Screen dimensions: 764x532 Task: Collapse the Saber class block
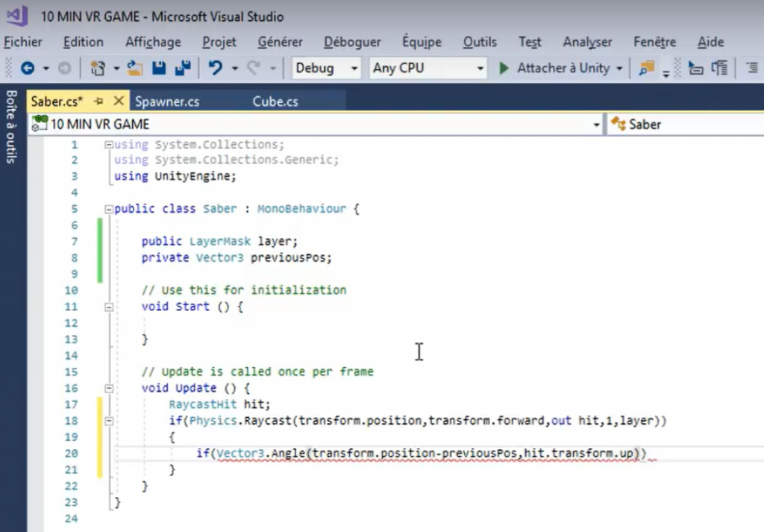pyautogui.click(x=109, y=210)
